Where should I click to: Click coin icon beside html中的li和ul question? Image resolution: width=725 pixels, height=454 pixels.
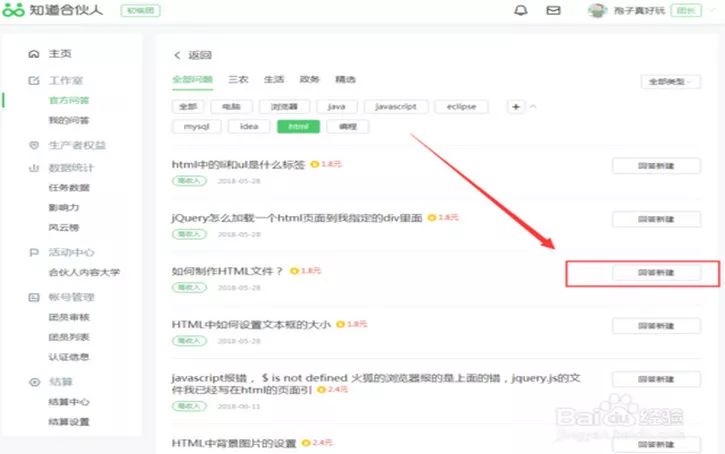pos(315,164)
